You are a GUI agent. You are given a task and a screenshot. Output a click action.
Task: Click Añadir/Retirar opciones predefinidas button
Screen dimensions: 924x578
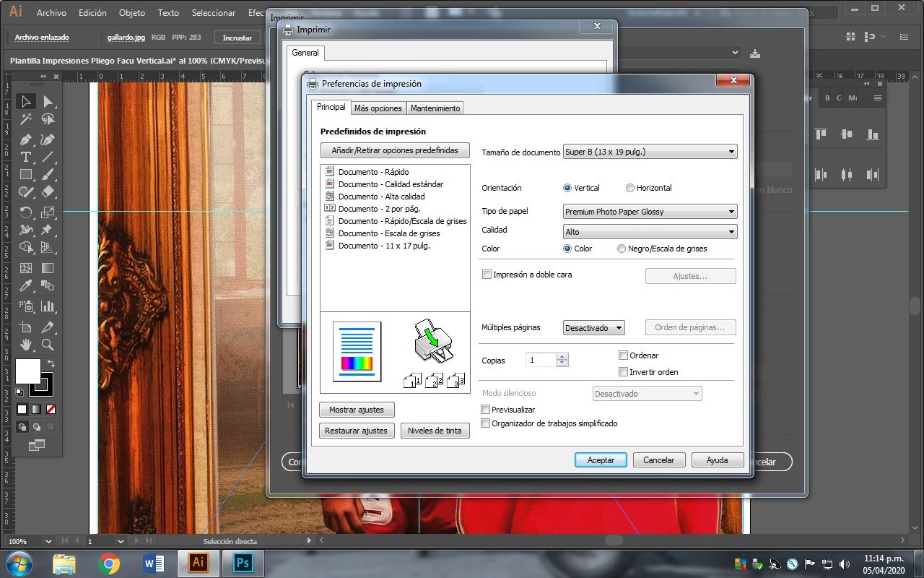395,150
